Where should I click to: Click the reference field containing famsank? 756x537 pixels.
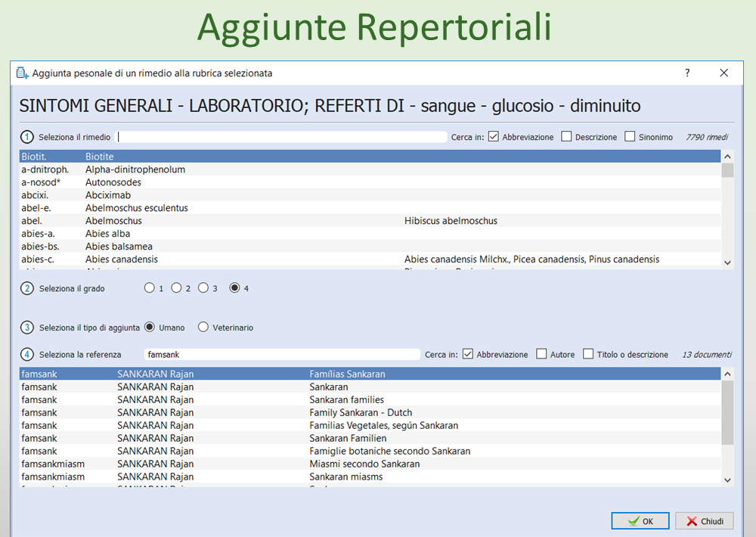[x=281, y=354]
